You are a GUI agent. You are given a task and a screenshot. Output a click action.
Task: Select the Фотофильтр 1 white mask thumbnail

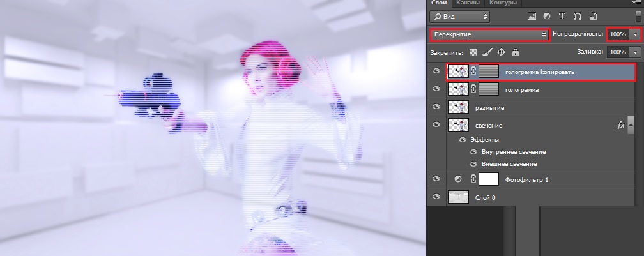[x=489, y=179]
